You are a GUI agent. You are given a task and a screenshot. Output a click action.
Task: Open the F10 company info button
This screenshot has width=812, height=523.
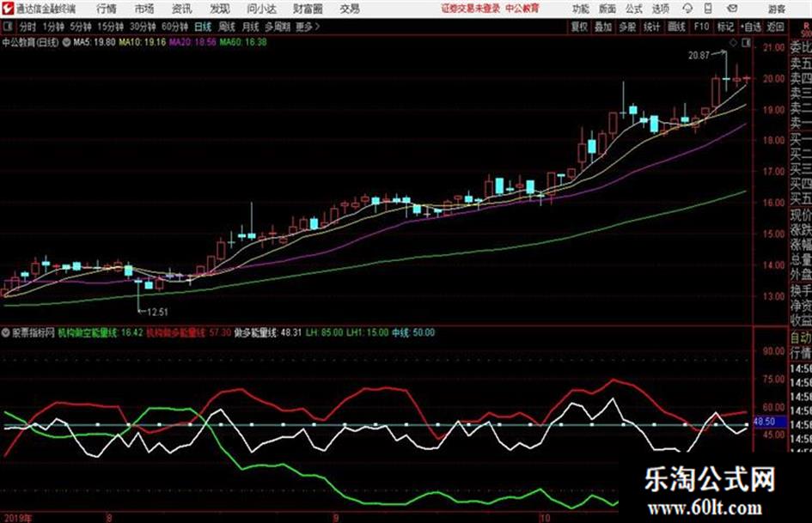click(701, 27)
